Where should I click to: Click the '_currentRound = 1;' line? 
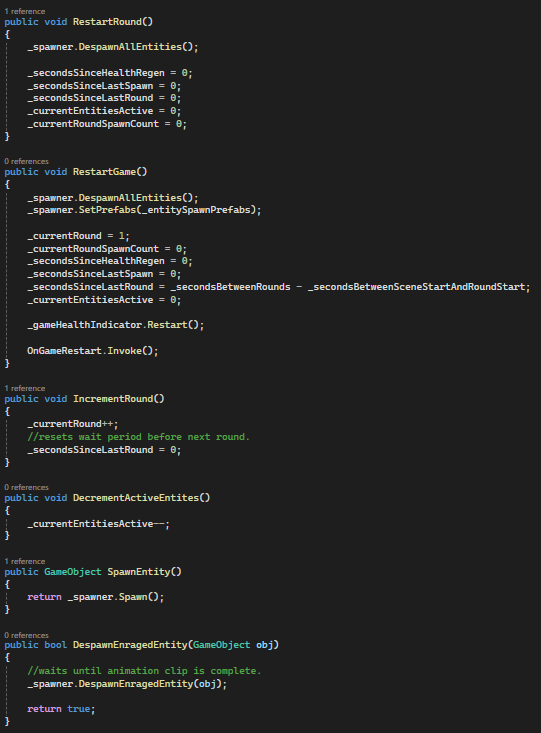click(79, 236)
